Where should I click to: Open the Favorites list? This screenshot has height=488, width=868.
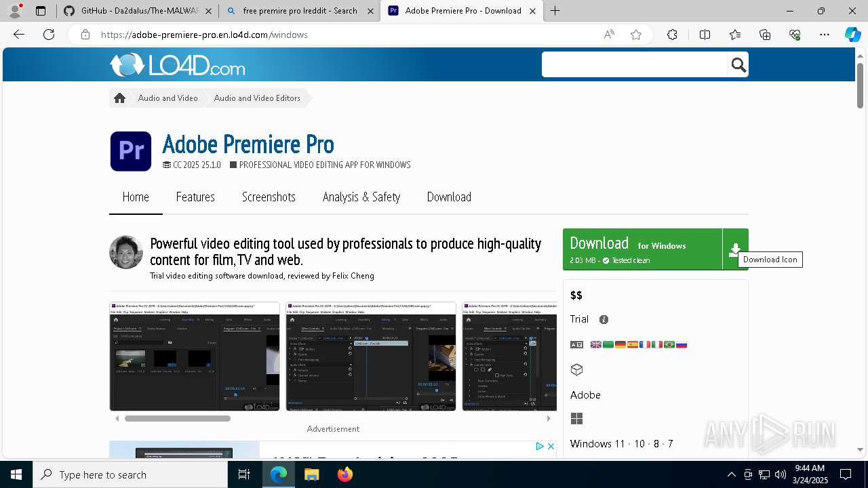pos(735,35)
